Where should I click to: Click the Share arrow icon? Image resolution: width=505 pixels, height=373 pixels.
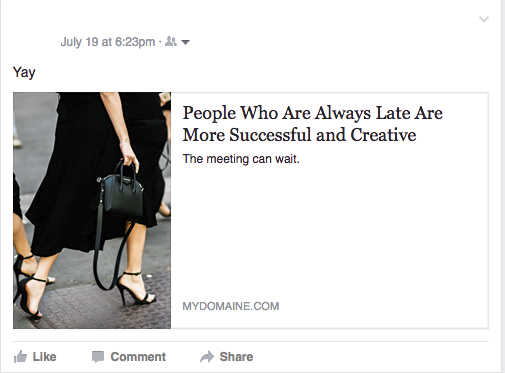coord(207,357)
